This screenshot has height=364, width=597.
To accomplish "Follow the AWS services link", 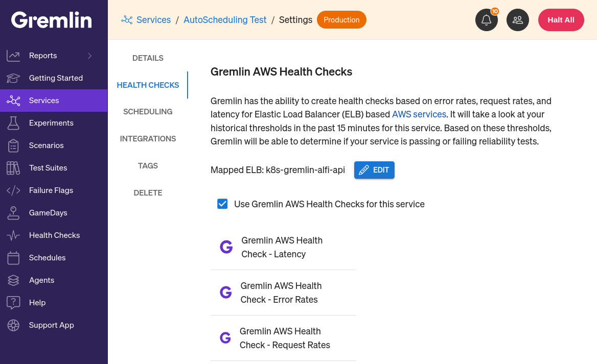I will 419,114.
